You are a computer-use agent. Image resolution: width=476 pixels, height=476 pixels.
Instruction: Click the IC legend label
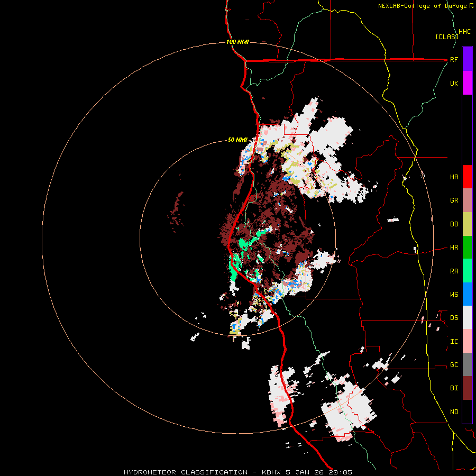point(454,341)
